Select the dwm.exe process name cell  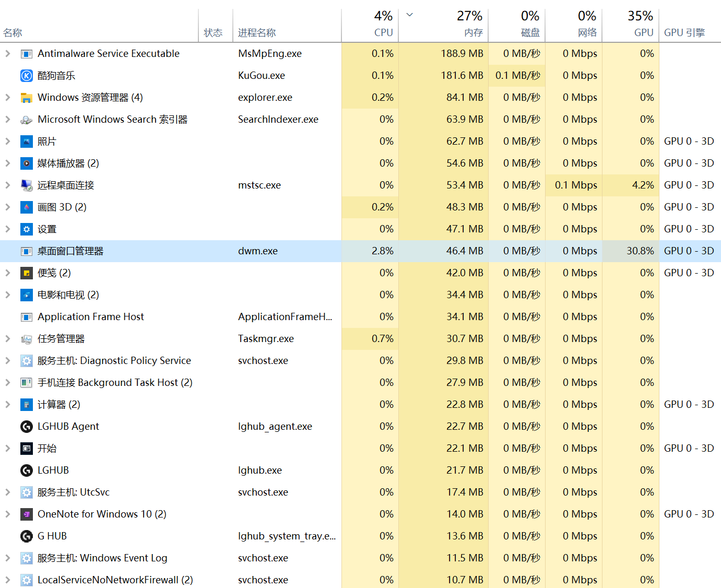258,251
